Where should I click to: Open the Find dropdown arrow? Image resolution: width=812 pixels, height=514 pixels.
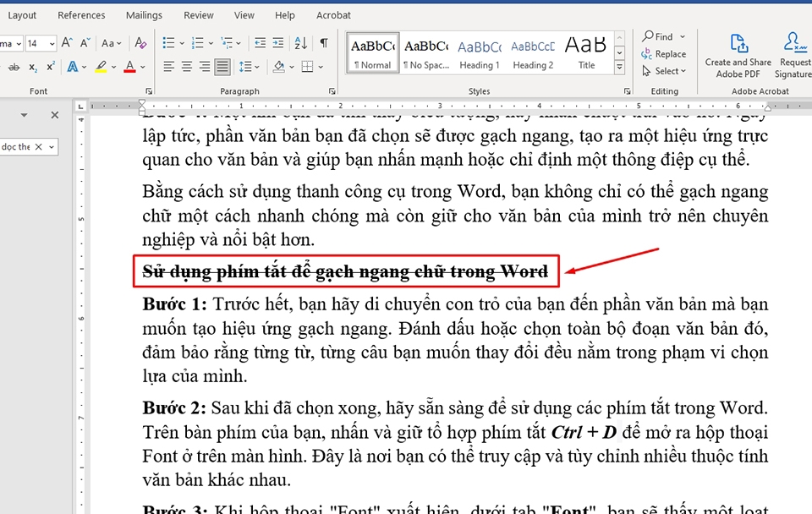[683, 36]
